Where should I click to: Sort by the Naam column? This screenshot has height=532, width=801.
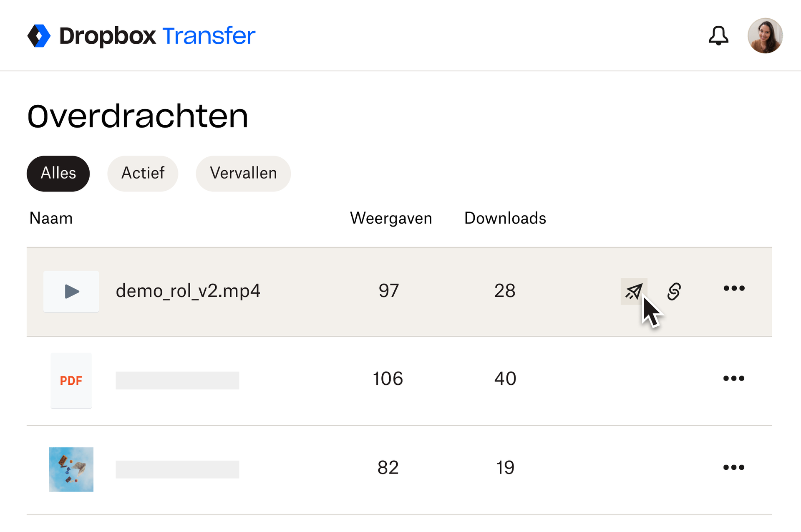pyautogui.click(x=51, y=218)
